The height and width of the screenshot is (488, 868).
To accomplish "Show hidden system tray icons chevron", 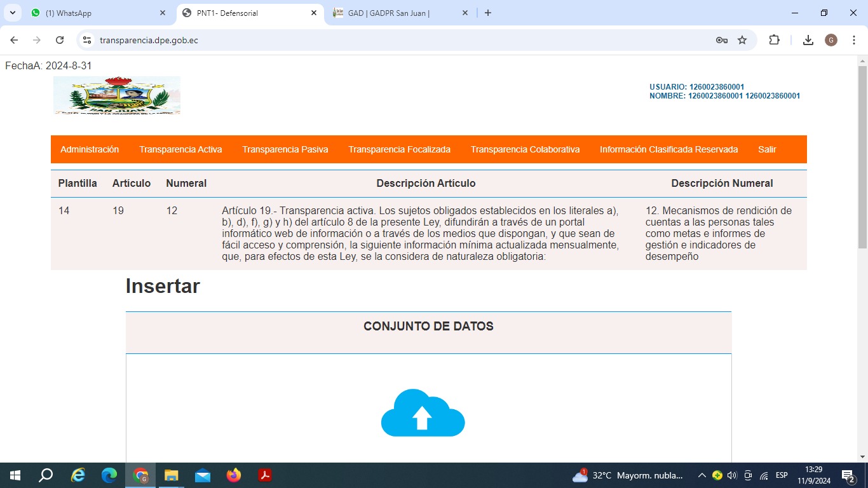I will (x=702, y=475).
